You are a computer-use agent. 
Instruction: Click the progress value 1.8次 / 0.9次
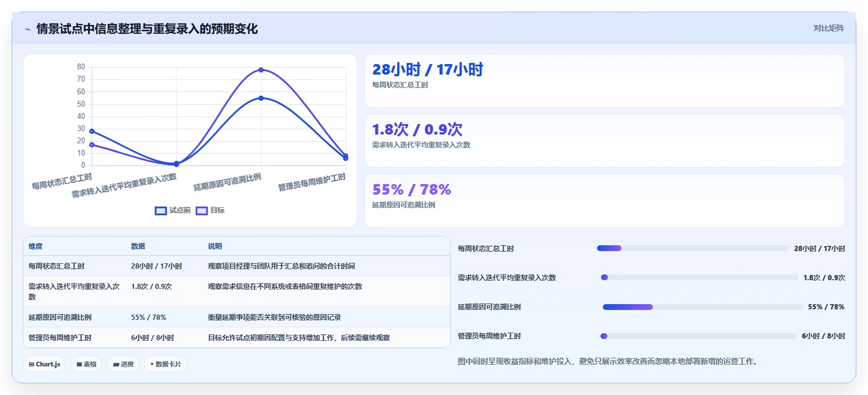pos(824,277)
